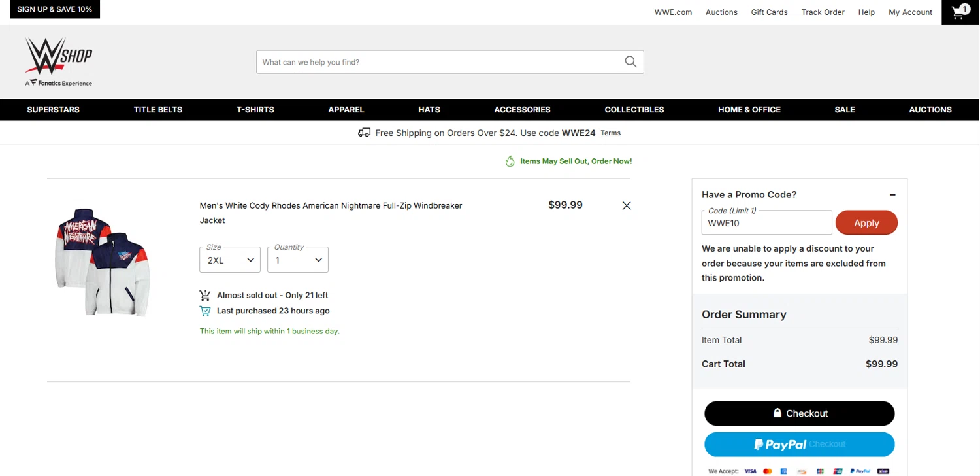Screen dimensions: 980x476
Task: Open the Quantity dropdown
Action: click(x=298, y=260)
